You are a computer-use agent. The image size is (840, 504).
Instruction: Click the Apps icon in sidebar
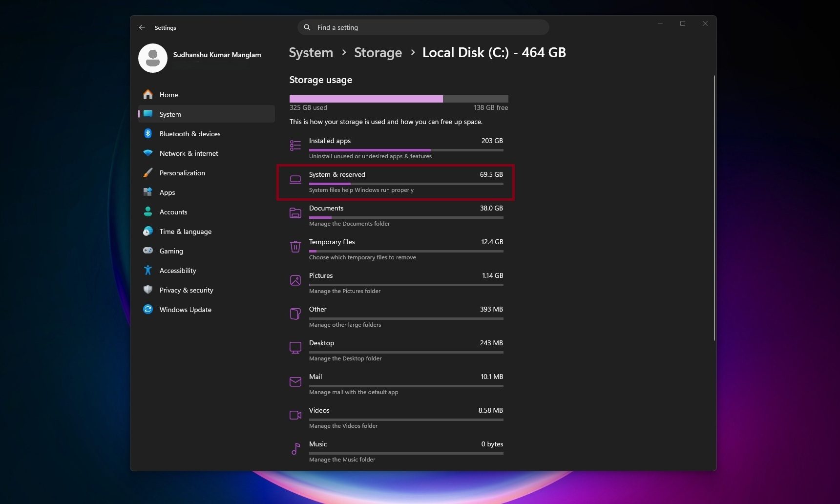pyautogui.click(x=148, y=192)
